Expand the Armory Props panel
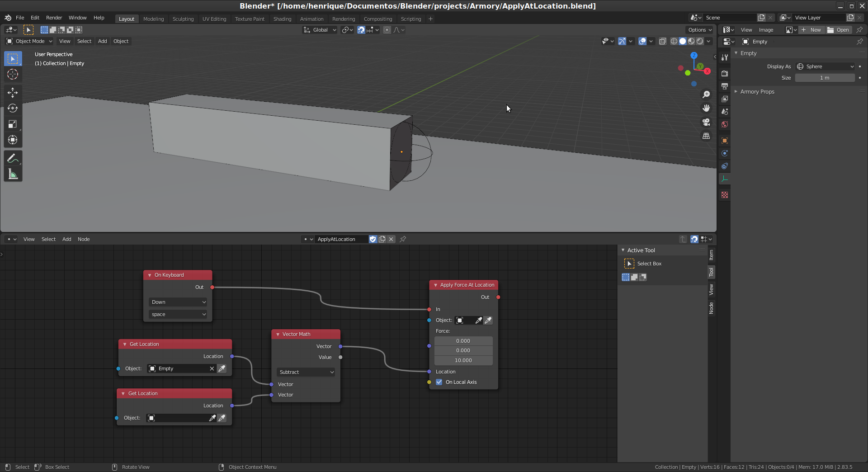 click(757, 92)
